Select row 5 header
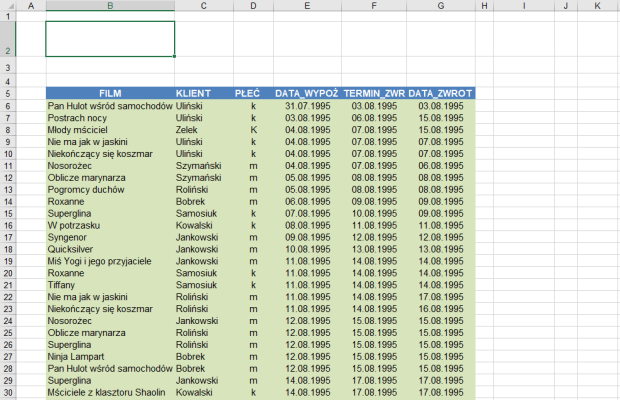 [x=7, y=93]
